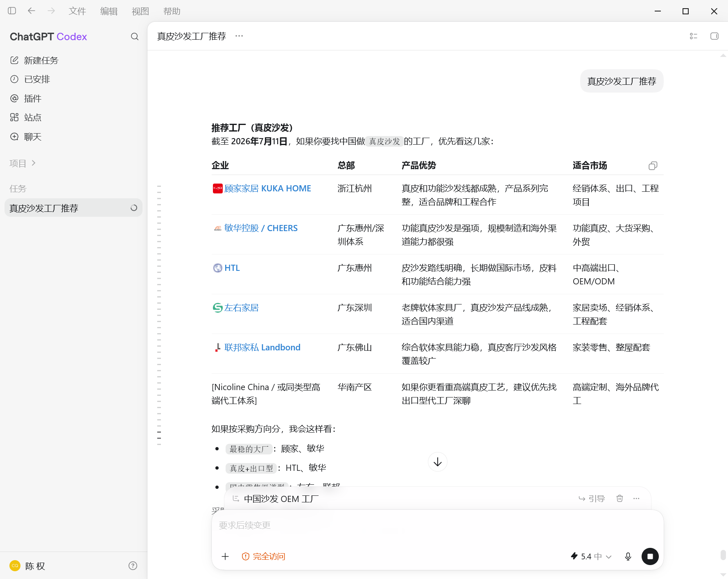The height and width of the screenshot is (579, 728).
Task: Add attachment with the plus icon
Action: pyautogui.click(x=225, y=556)
